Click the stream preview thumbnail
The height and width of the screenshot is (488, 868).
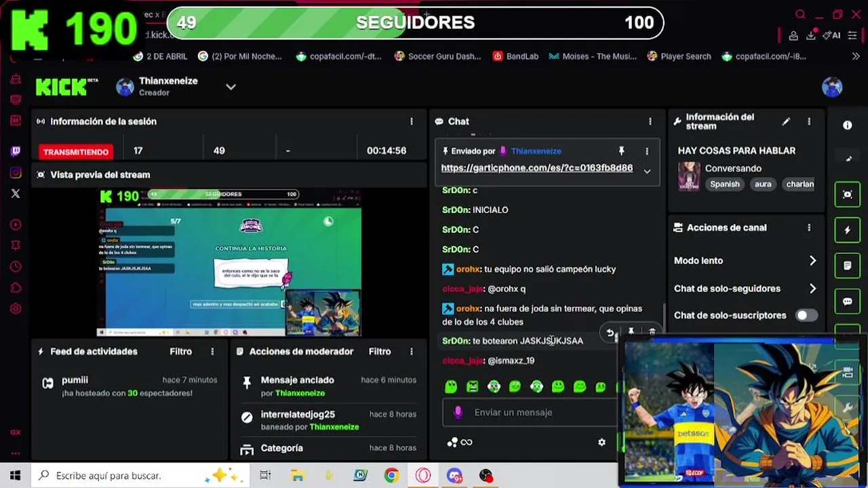229,263
